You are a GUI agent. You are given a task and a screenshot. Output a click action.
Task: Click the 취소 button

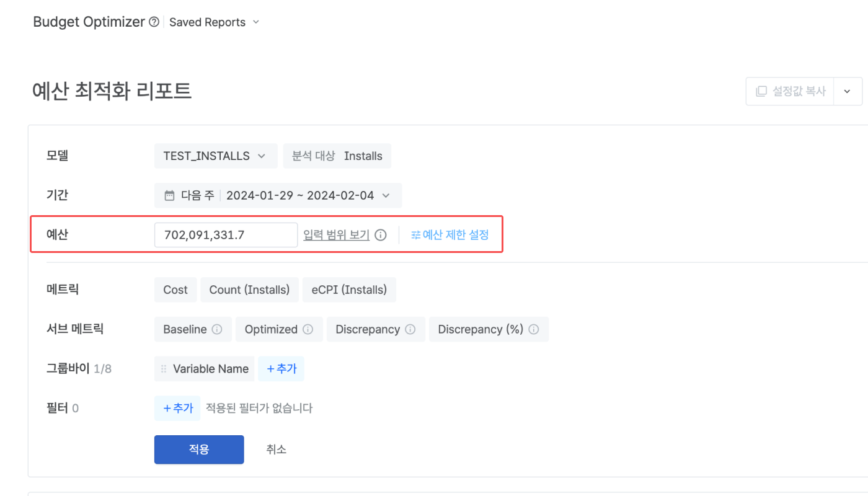(x=277, y=449)
